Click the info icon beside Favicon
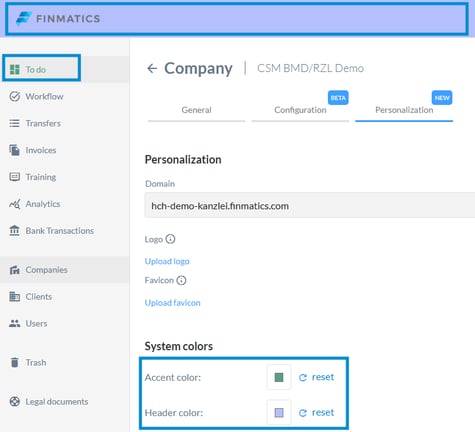 [x=181, y=280]
